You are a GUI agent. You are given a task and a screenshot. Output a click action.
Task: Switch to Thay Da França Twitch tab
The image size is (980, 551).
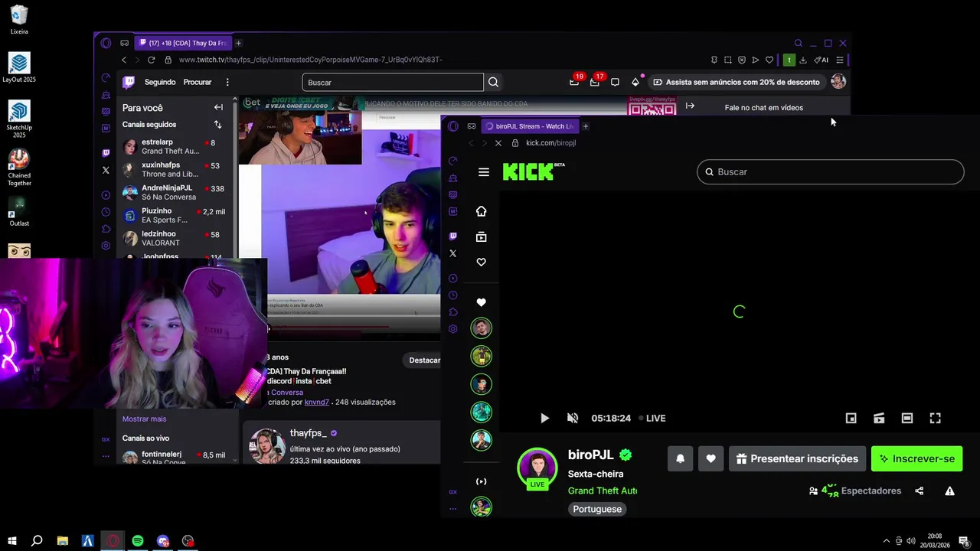183,43
